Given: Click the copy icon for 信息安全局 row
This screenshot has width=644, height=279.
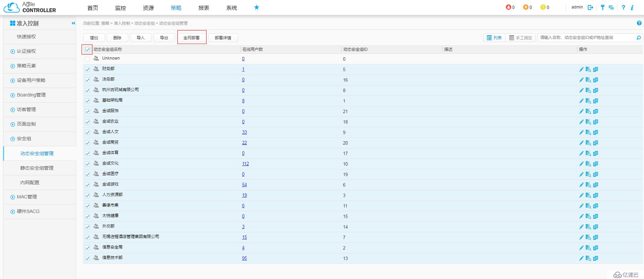Looking at the screenshot, I should [596, 248].
